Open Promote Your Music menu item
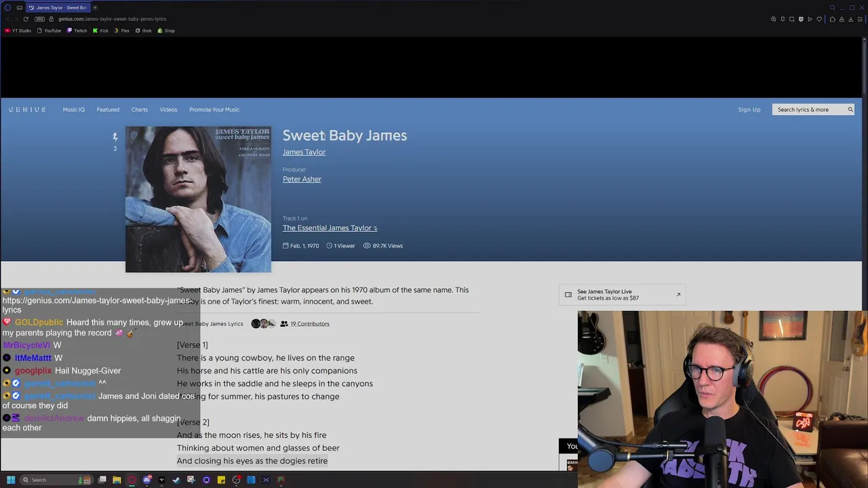Screen dimensions: 868x488 214,109
